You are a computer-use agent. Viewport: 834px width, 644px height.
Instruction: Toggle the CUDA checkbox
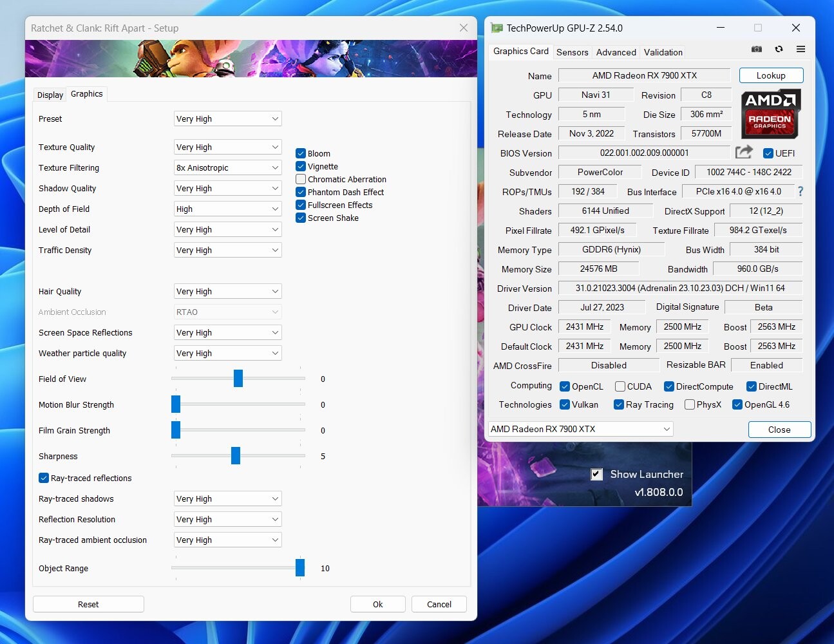pos(620,386)
